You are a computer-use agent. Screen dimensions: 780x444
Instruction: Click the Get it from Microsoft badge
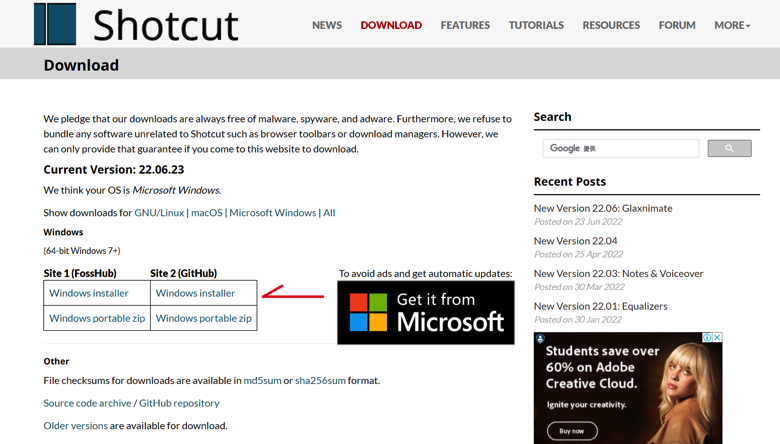pos(426,313)
